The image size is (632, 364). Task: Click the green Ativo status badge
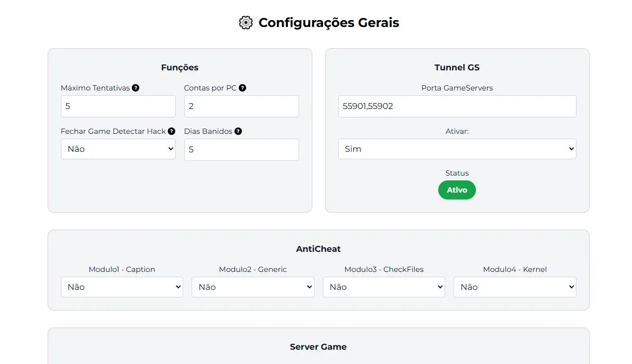pyautogui.click(x=457, y=190)
